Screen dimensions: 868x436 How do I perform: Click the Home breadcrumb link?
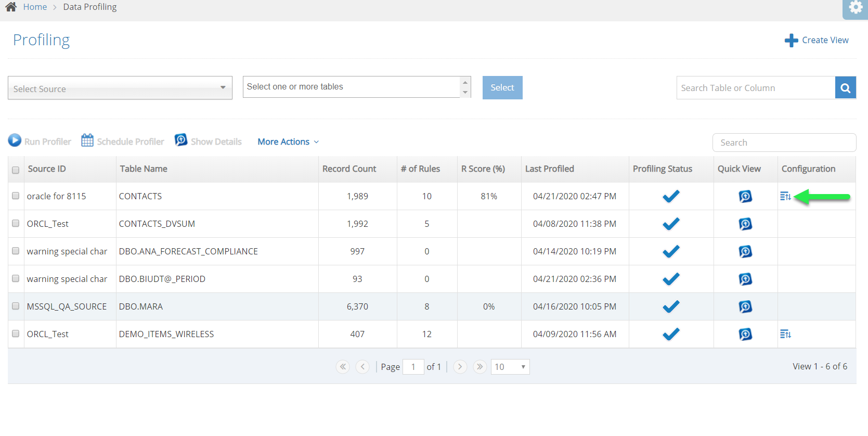click(x=35, y=7)
